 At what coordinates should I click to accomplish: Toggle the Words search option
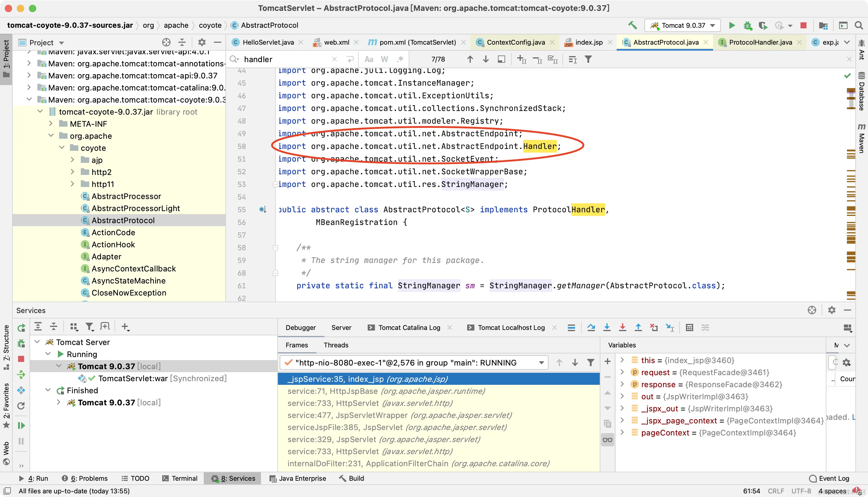coord(384,59)
